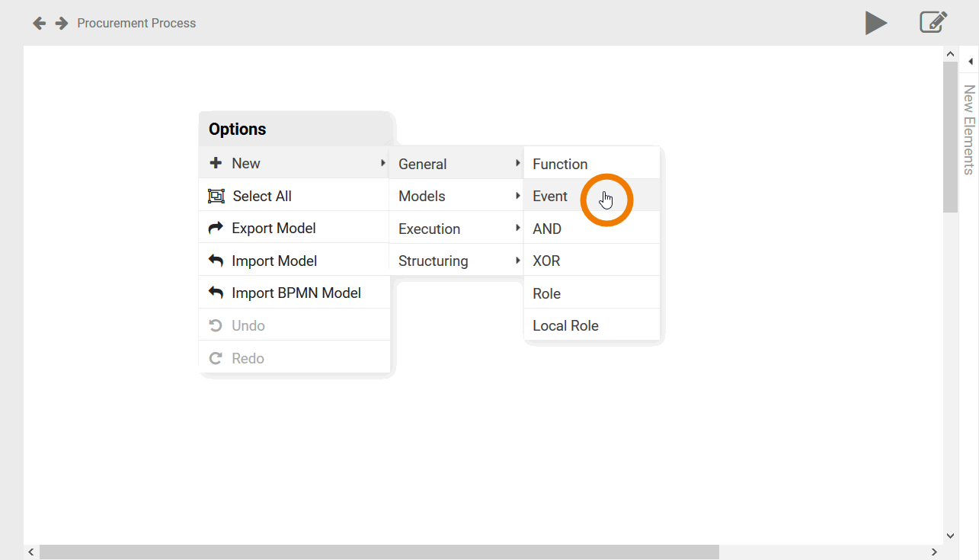Click the forward navigation arrow

pyautogui.click(x=62, y=24)
